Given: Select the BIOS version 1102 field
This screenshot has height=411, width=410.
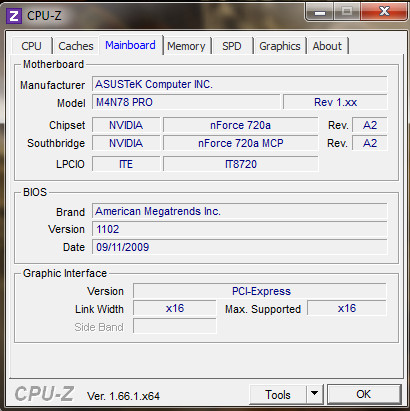Looking at the screenshot, I should tap(240, 229).
